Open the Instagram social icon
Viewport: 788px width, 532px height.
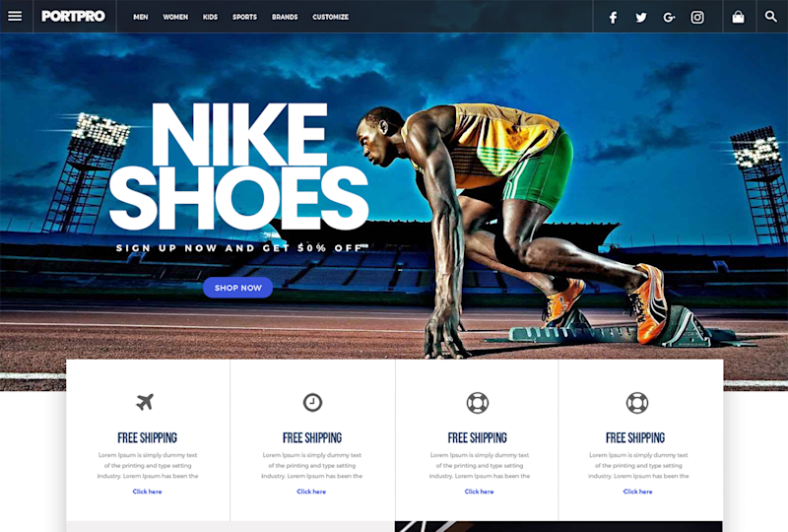click(697, 18)
